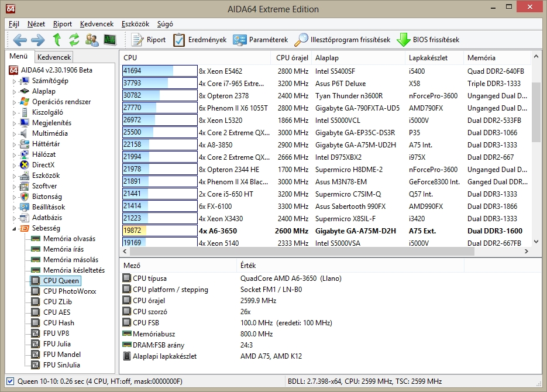This screenshot has height=392, width=547.
Task: Select the CPU Hash benchmark
Action: [59, 322]
